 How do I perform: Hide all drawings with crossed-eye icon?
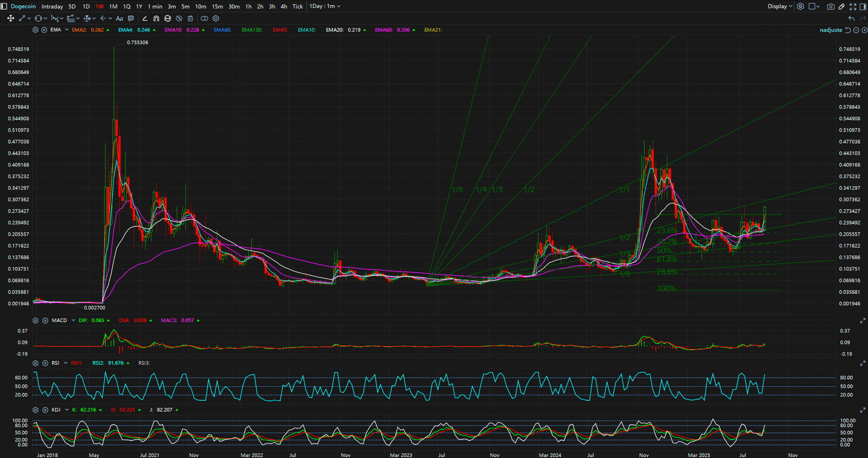tap(179, 18)
